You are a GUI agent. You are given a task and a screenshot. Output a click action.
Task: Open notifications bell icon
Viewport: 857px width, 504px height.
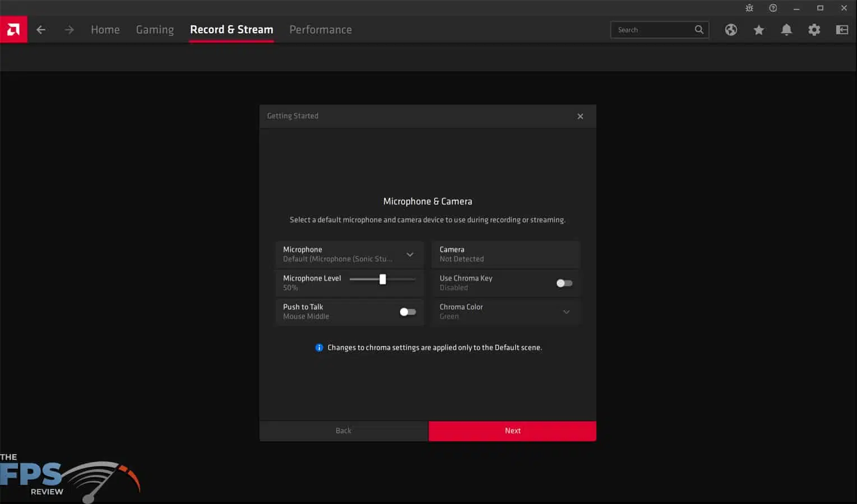click(x=786, y=30)
